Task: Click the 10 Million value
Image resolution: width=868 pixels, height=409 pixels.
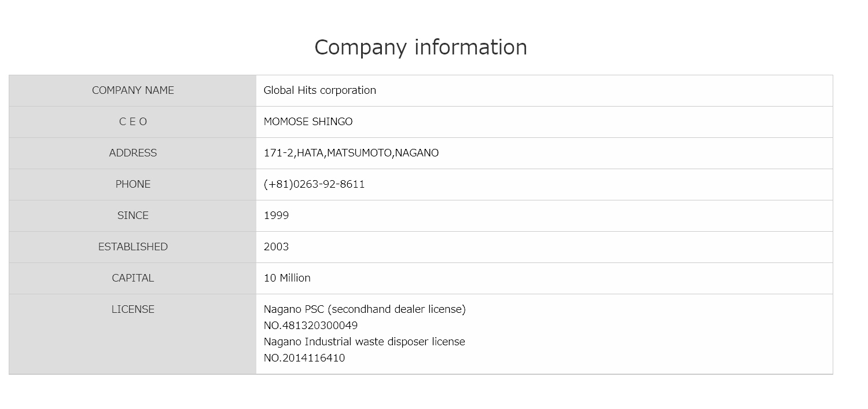Action: click(x=288, y=278)
